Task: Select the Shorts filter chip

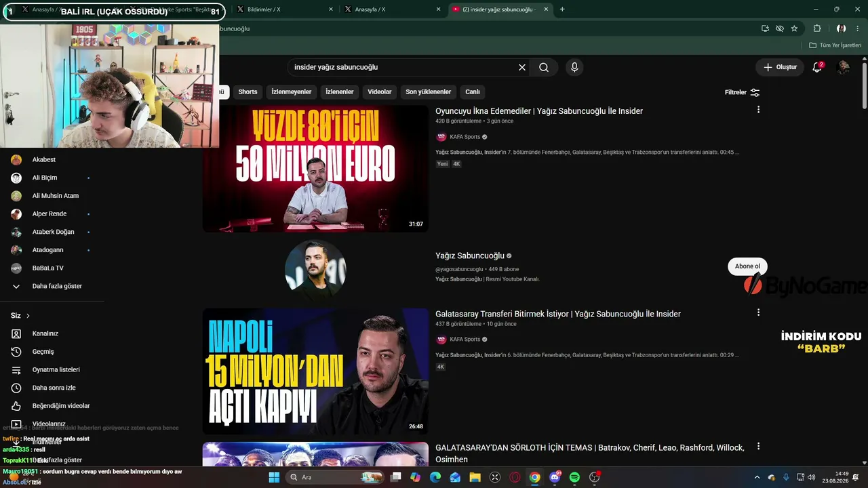Action: click(x=248, y=91)
